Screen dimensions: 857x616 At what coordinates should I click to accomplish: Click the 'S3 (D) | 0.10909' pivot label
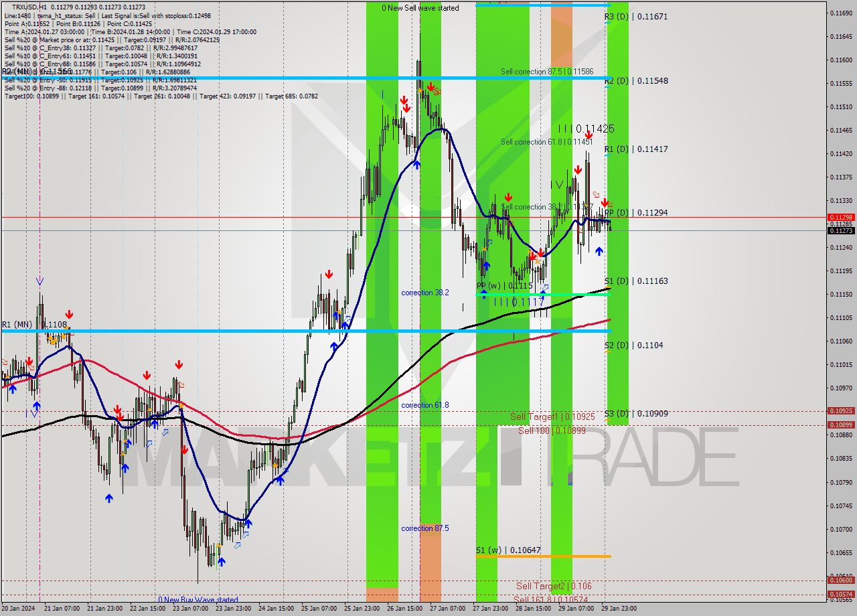click(x=636, y=413)
